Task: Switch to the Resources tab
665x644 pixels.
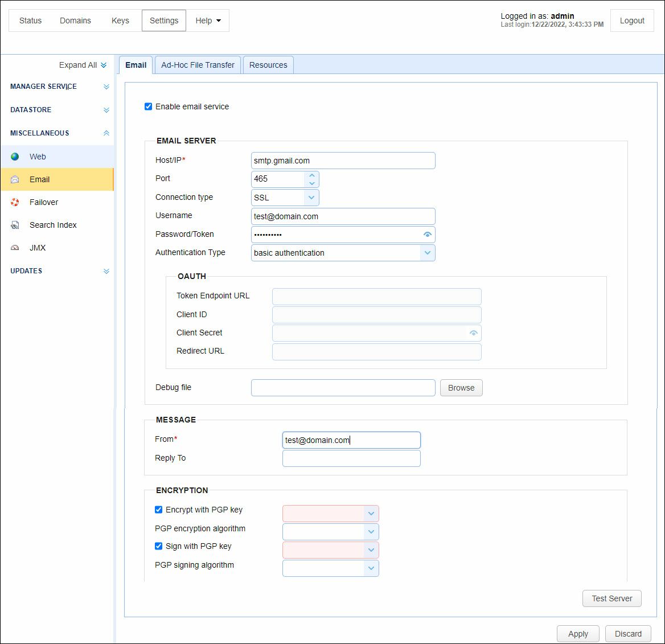Action: pyautogui.click(x=268, y=65)
